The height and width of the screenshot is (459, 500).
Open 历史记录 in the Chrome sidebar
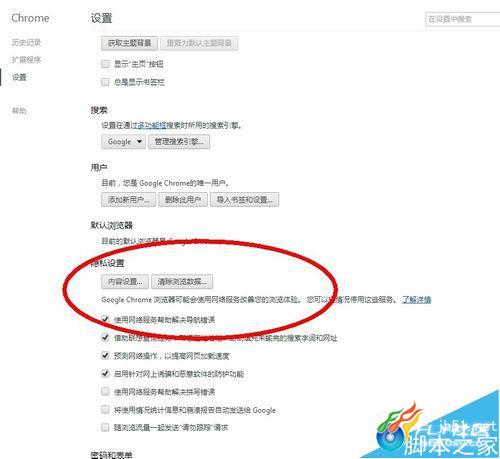coord(26,42)
